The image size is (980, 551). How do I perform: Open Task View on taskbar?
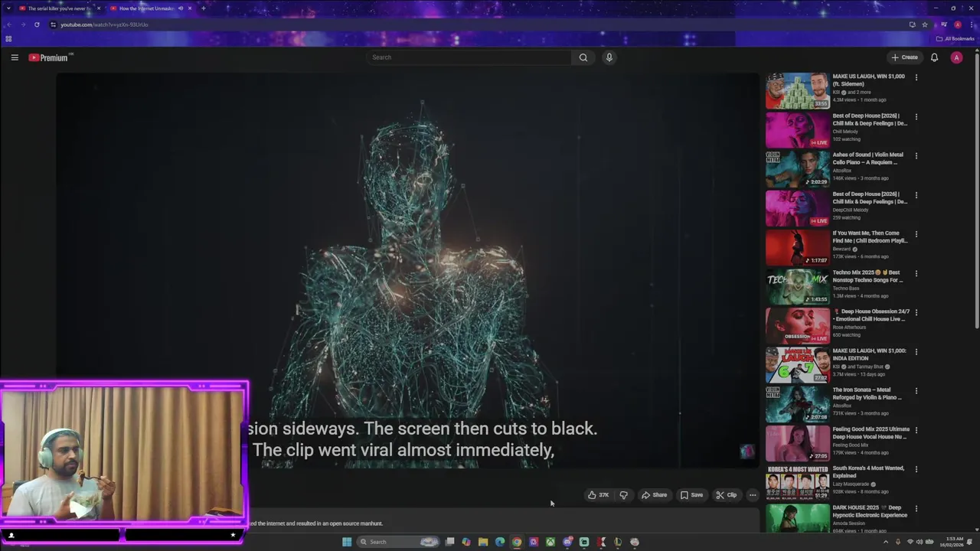[449, 542]
